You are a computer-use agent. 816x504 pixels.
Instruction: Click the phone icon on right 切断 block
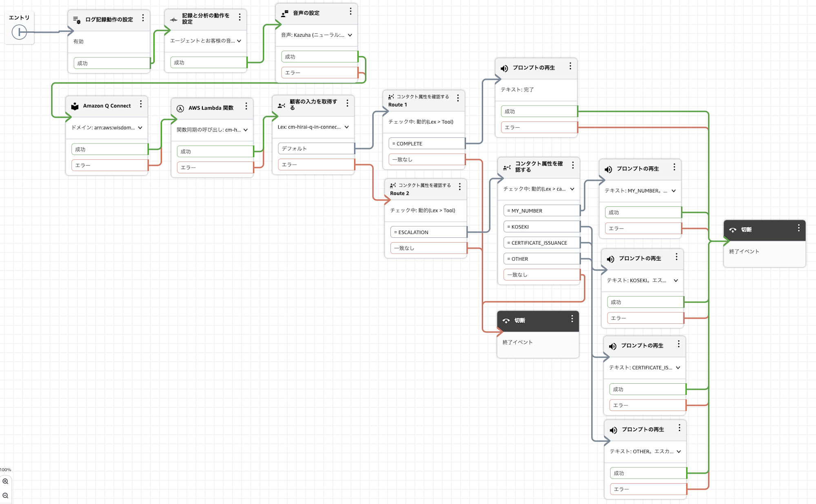[733, 230]
